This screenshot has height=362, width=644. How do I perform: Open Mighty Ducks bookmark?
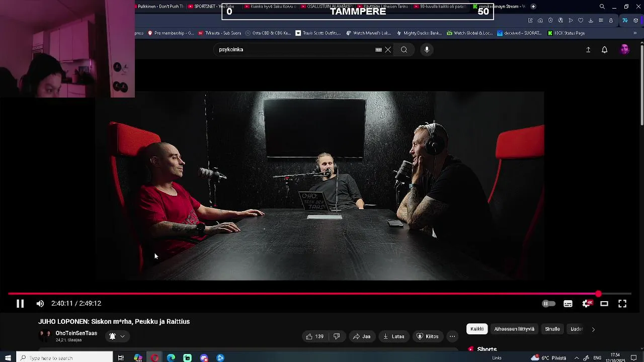(x=419, y=33)
